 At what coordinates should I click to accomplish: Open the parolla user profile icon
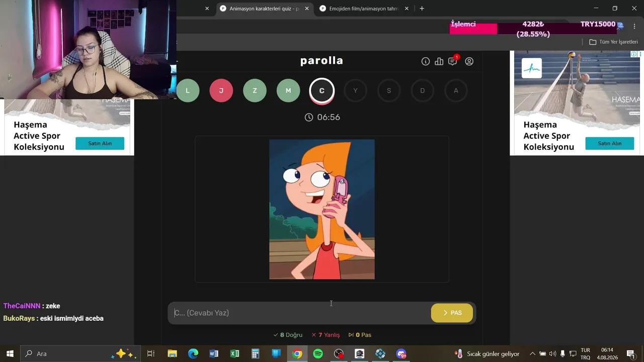tap(469, 61)
